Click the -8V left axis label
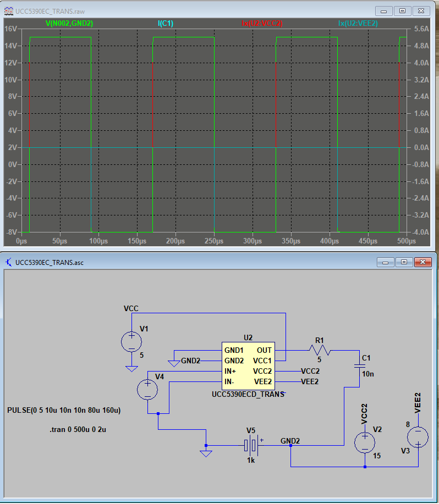 coord(12,232)
